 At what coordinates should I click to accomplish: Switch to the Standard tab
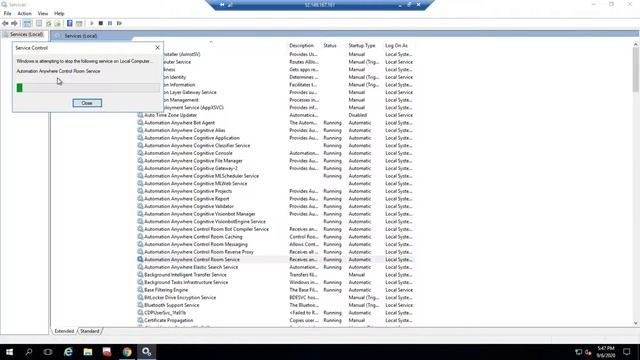pos(89,331)
